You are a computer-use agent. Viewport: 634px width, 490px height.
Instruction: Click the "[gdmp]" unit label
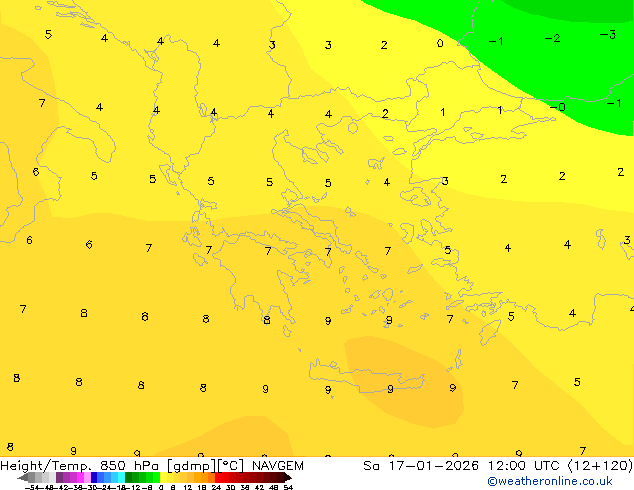coord(192,466)
